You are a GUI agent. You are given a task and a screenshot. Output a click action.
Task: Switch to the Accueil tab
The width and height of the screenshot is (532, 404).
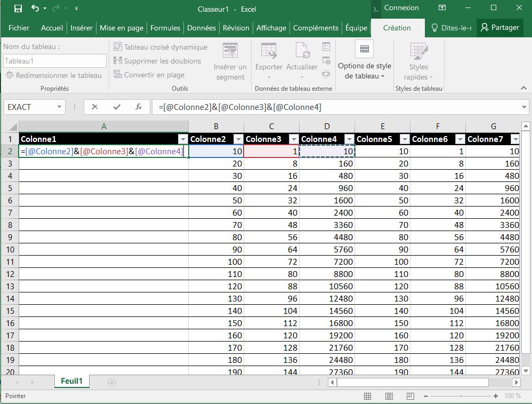pyautogui.click(x=52, y=28)
